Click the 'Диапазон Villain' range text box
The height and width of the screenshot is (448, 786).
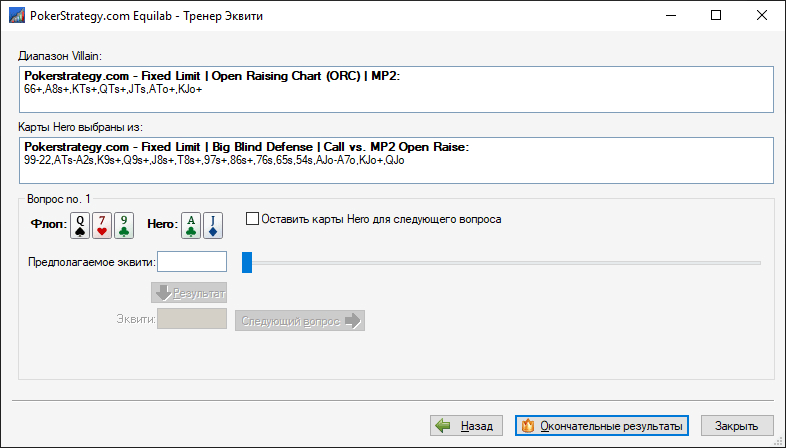[395, 90]
